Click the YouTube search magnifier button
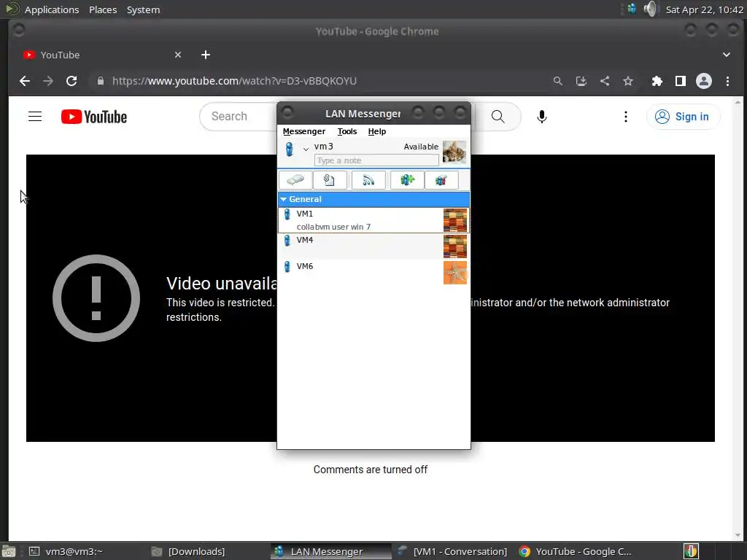The height and width of the screenshot is (560, 747). 498,116
